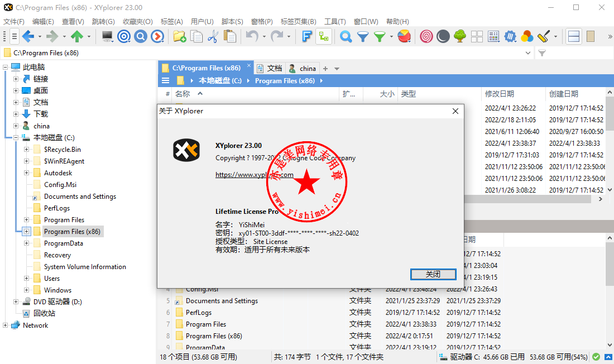Image resolution: width=614 pixels, height=364 pixels.
Task: Click the green check status bar icon
Action: click(596, 357)
